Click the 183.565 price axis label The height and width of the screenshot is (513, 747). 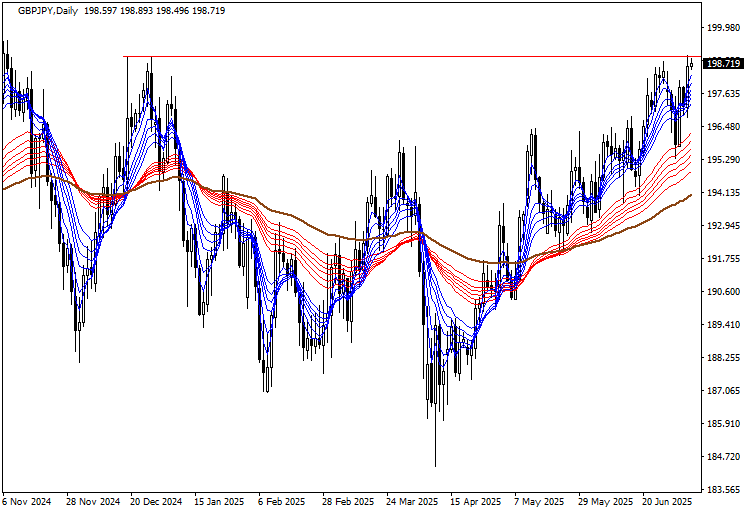724,490
